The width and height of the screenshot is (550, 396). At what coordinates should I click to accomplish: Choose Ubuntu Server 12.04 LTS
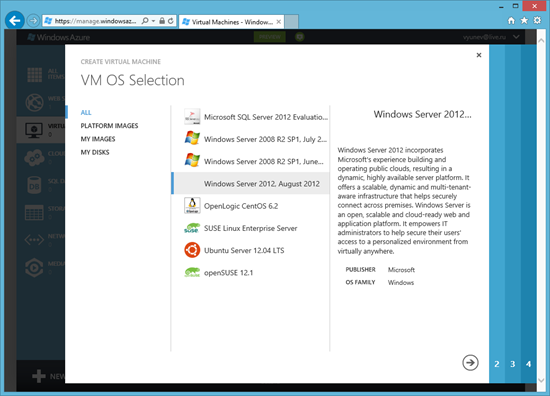click(x=251, y=250)
